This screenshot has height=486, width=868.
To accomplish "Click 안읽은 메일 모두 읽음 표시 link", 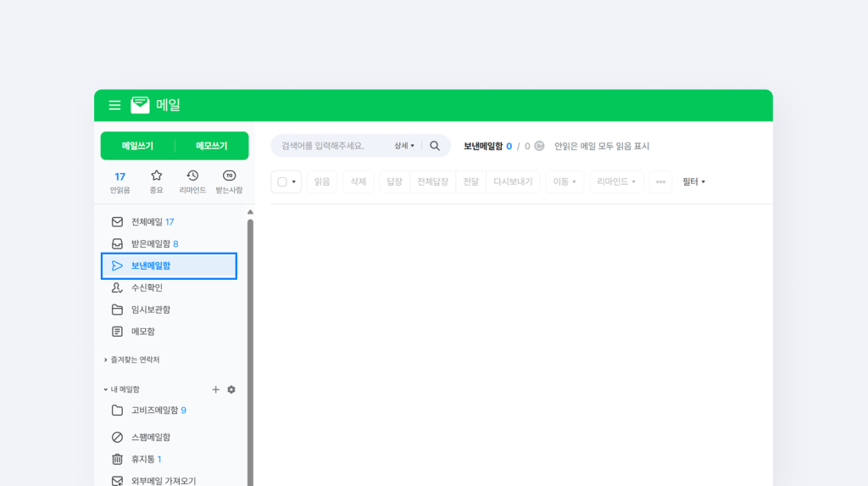I will pyautogui.click(x=602, y=146).
